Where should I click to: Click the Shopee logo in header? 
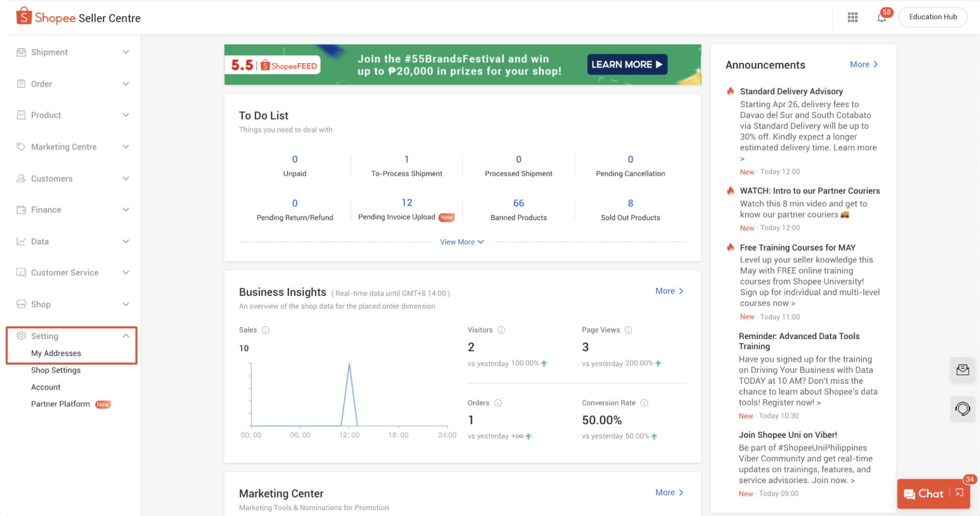(x=46, y=18)
